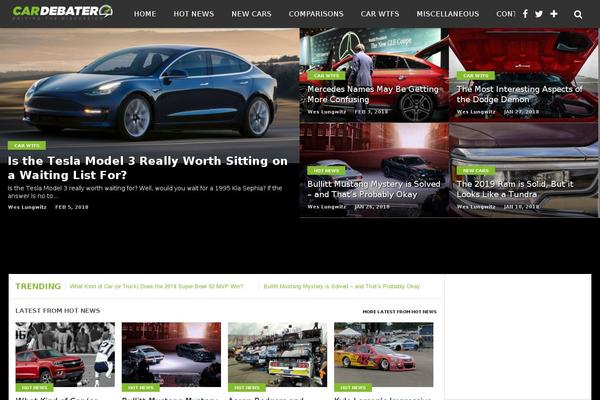Open the search magnifier icon

tap(578, 15)
